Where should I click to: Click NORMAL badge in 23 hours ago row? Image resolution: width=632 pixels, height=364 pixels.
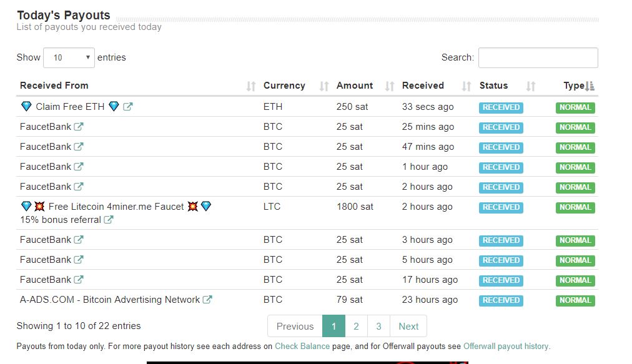point(575,300)
